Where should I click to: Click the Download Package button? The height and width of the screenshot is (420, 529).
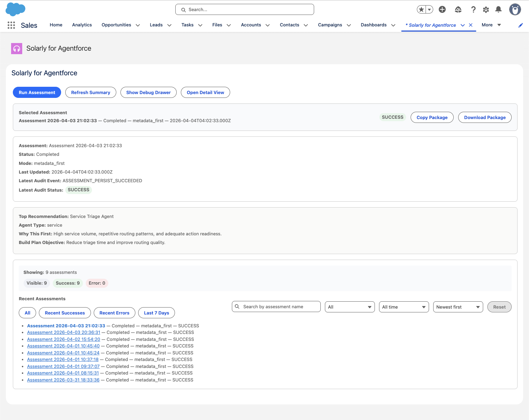tap(485, 117)
